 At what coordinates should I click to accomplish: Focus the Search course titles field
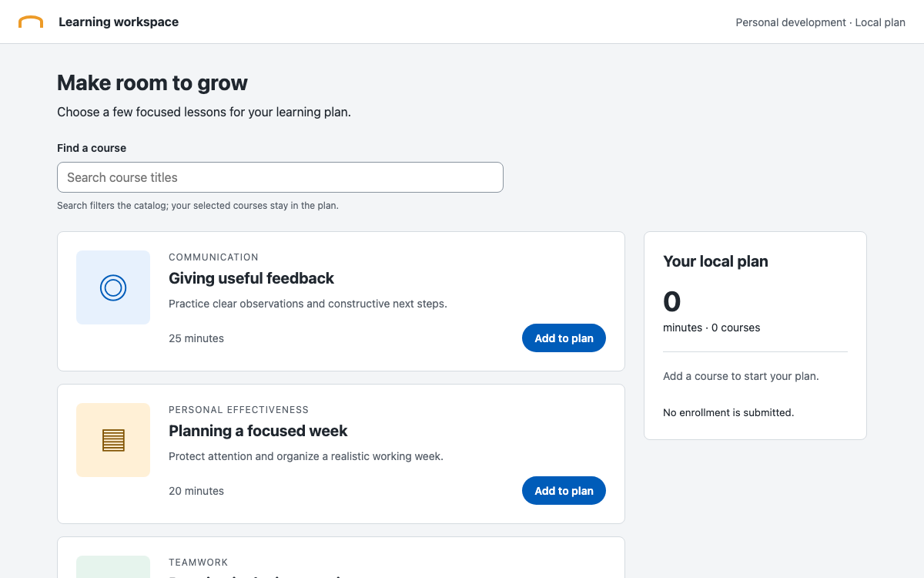click(280, 177)
